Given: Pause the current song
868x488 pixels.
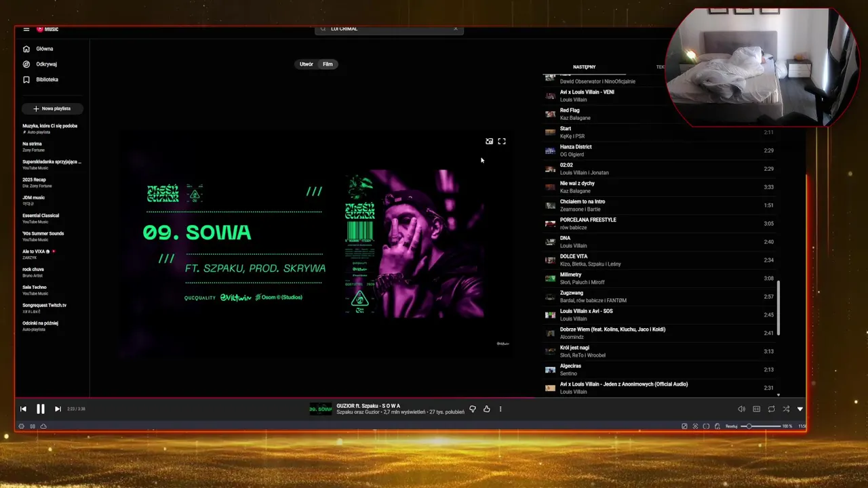Looking at the screenshot, I should pos(40,409).
